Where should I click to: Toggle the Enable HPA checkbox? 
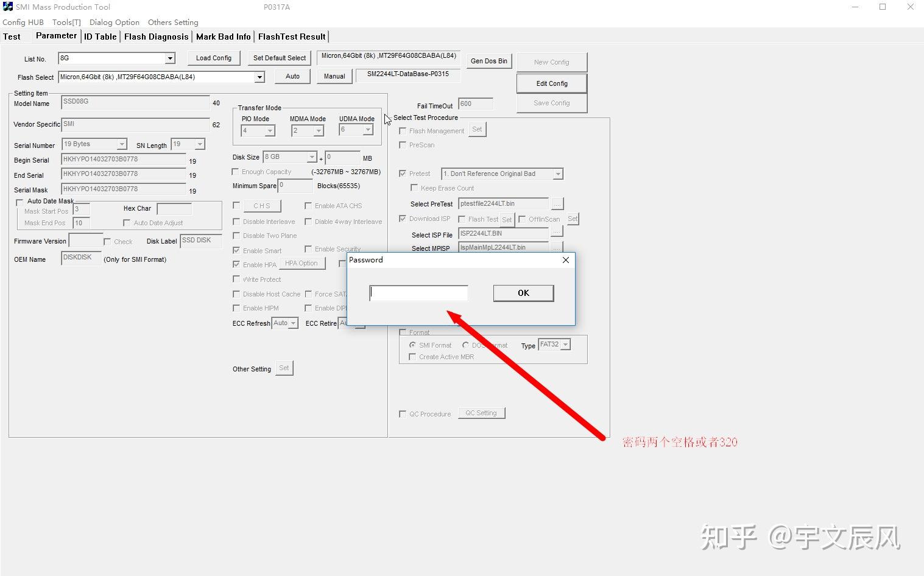(x=236, y=264)
